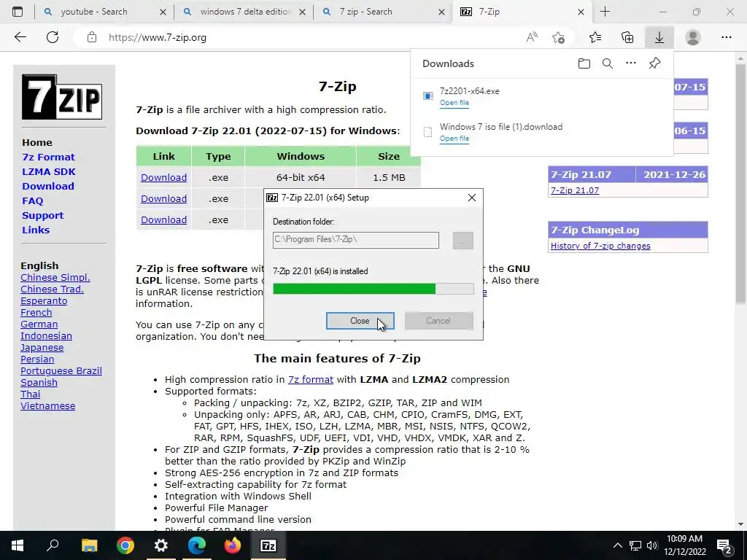
Task: Show hidden system tray icons
Action: (x=617, y=545)
